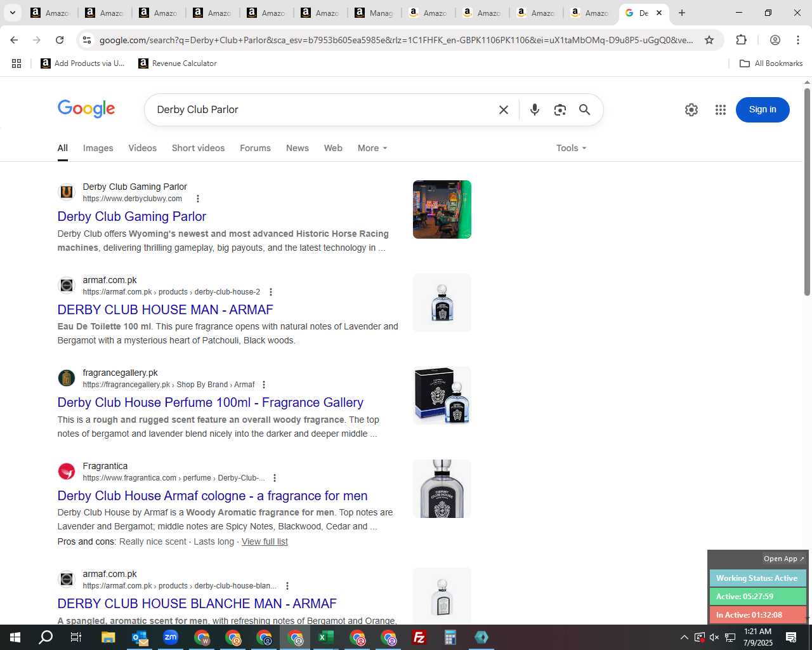This screenshot has width=812, height=650.
Task: Open the notifications center icon
Action: 791,637
